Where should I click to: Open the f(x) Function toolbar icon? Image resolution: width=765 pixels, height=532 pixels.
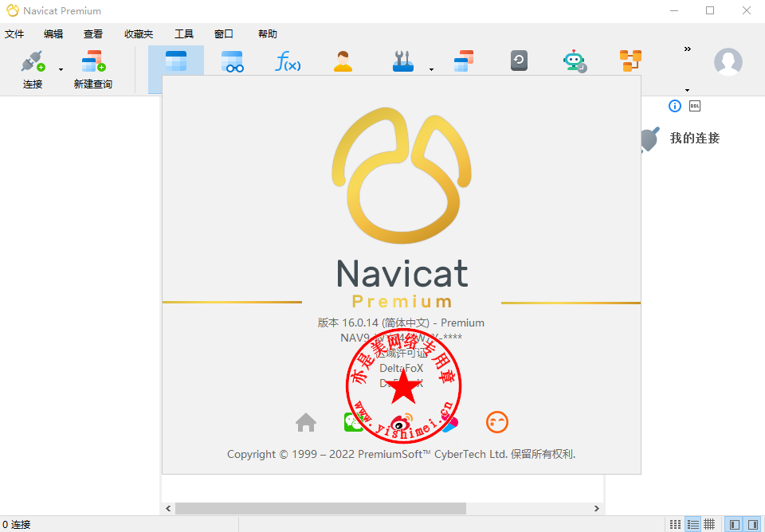288,61
